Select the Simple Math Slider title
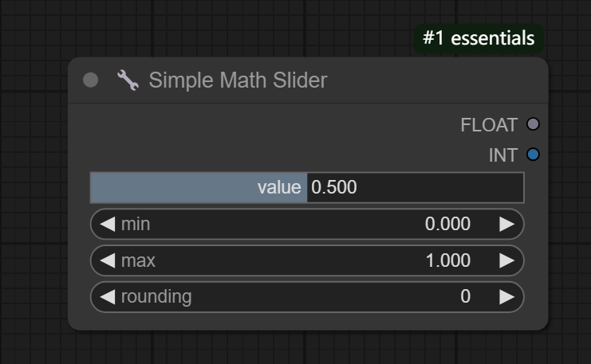The height and width of the screenshot is (364, 591). 238,80
